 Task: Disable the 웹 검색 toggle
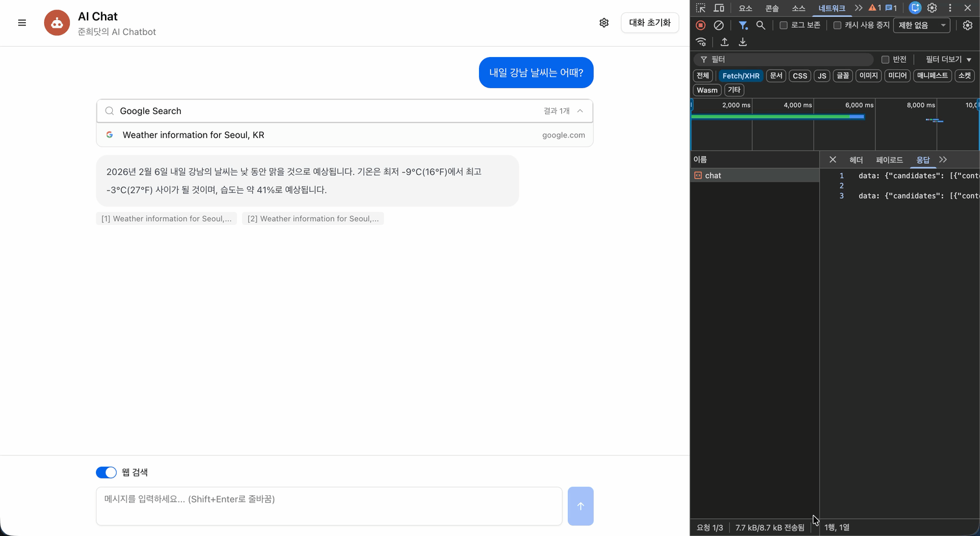point(106,472)
